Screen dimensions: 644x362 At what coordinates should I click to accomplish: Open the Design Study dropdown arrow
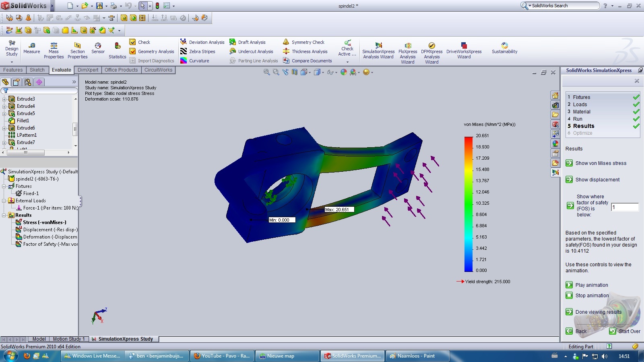click(12, 62)
